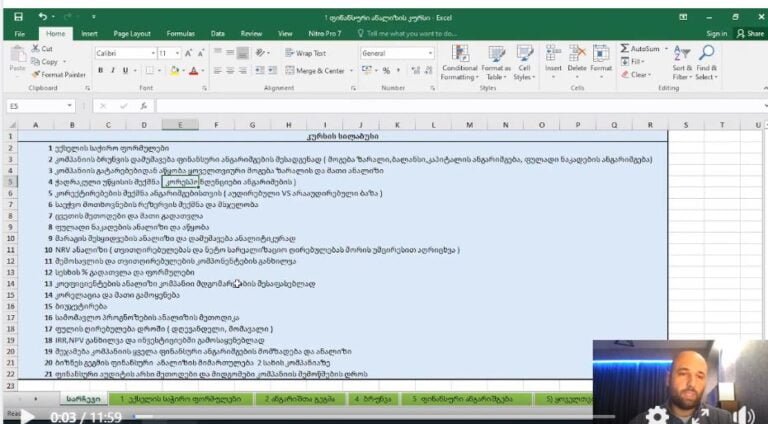The height and width of the screenshot is (424, 768).
Task: Click Increase Decimal icon
Action: point(416,71)
